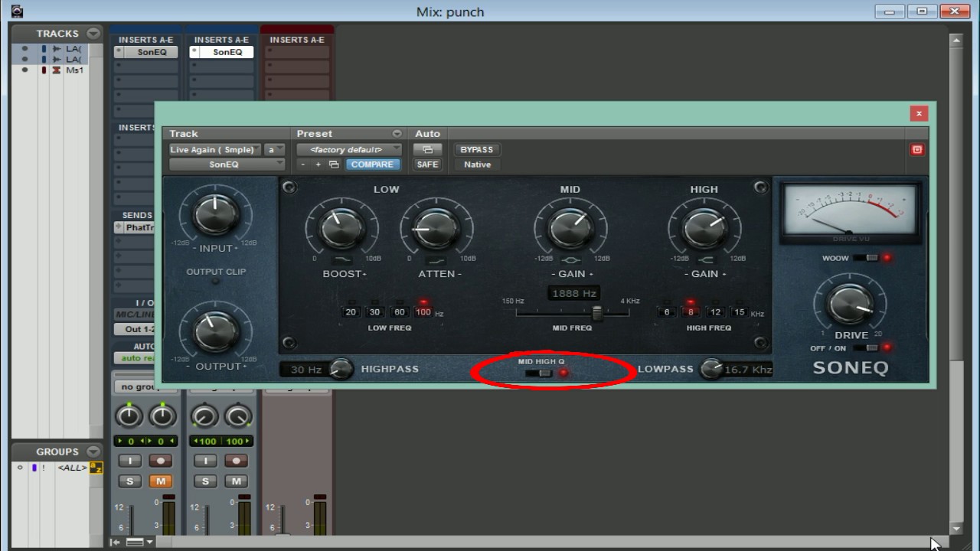980x551 pixels.
Task: Click the BYPASS button
Action: coord(476,150)
